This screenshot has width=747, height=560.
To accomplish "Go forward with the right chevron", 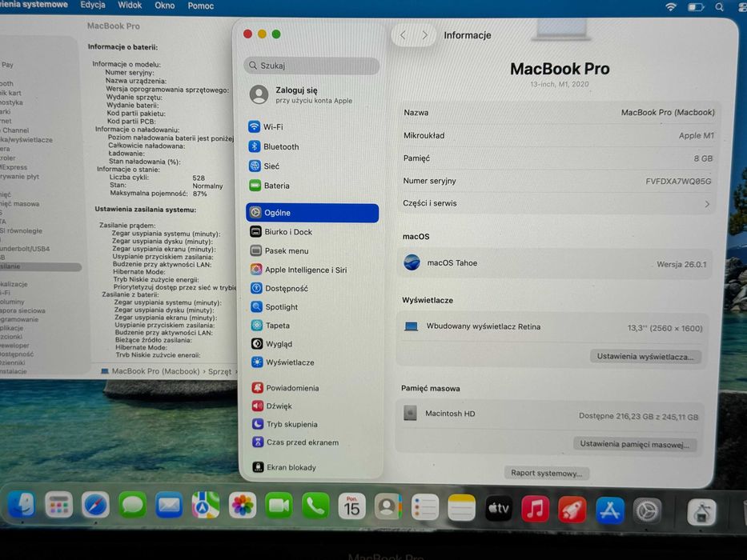I will tap(425, 35).
